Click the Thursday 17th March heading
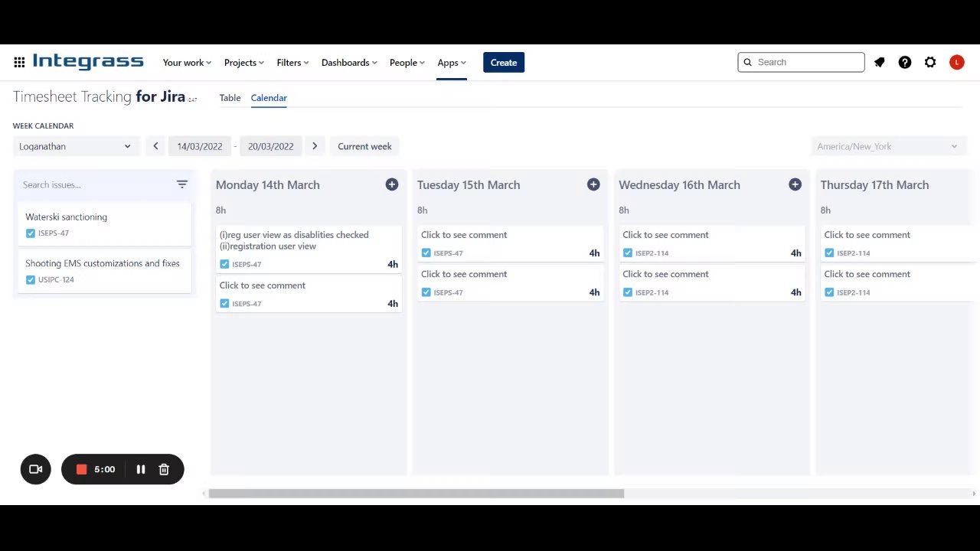The height and width of the screenshot is (551, 980). tap(874, 184)
